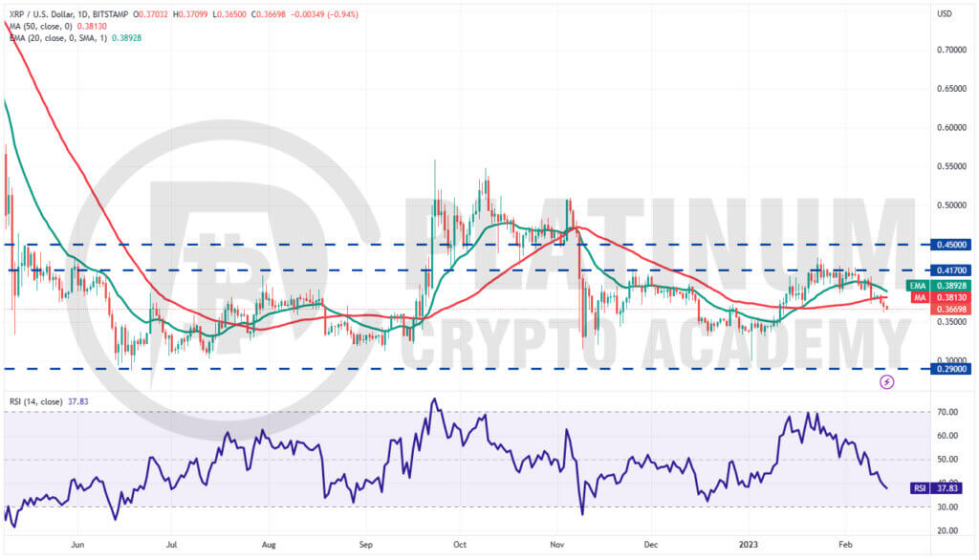979x560 pixels.
Task: Open the MA (50, close, 0) indicator legend
Action: pyautogui.click(x=40, y=26)
